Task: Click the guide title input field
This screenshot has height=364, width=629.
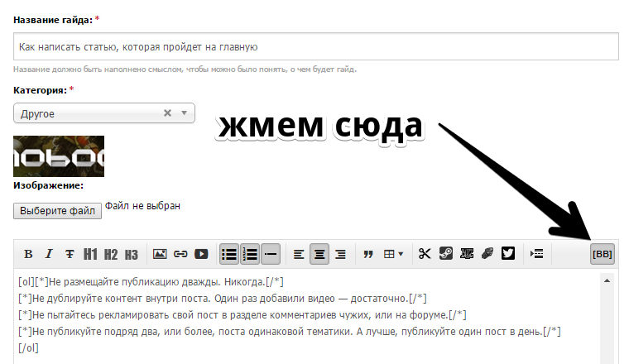Action: [x=316, y=47]
